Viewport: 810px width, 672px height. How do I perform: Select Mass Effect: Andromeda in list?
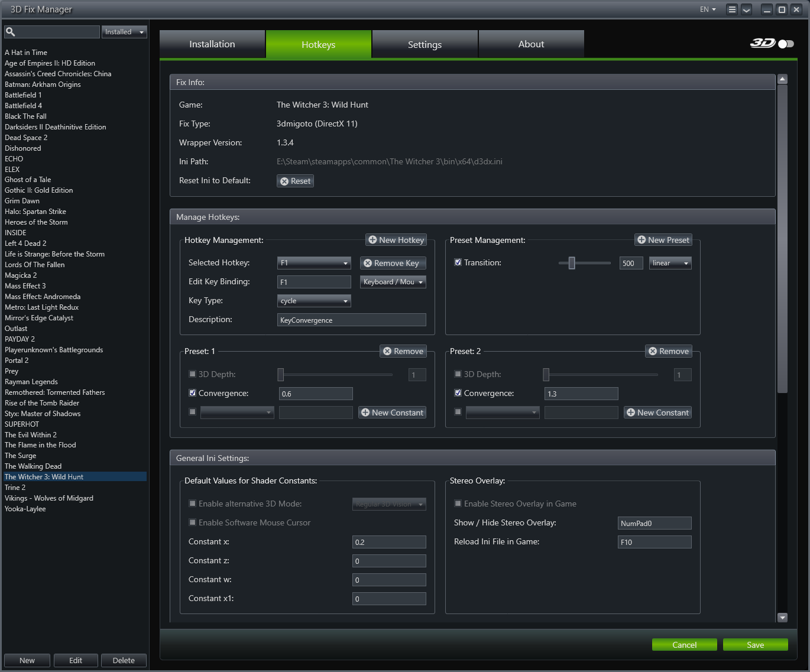[x=43, y=297]
